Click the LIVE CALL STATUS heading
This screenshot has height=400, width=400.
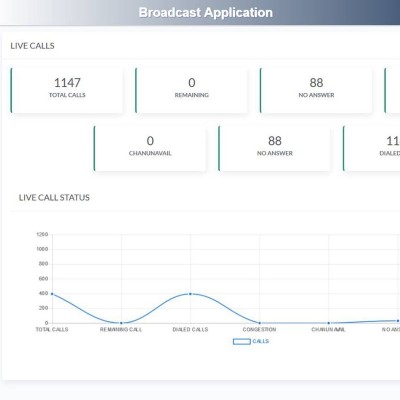tap(54, 197)
